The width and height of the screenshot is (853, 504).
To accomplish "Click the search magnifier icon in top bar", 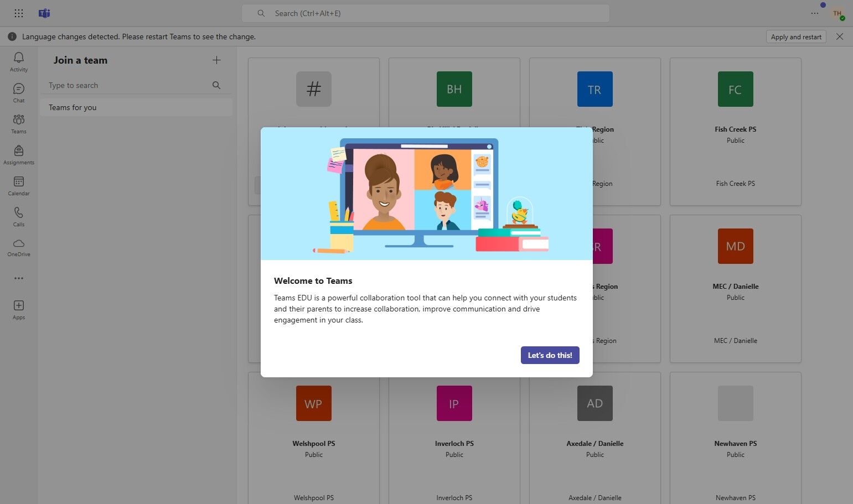I will pos(261,13).
